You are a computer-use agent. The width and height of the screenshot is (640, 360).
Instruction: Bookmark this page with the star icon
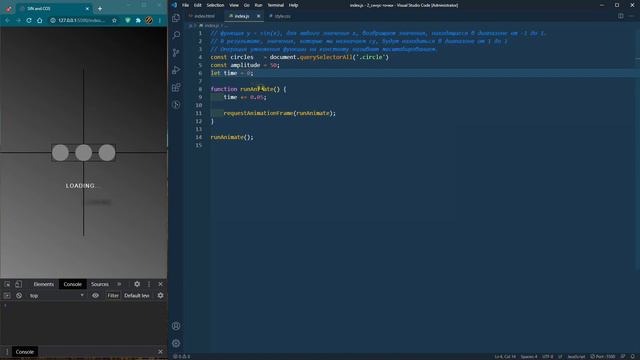pyautogui.click(x=114, y=20)
